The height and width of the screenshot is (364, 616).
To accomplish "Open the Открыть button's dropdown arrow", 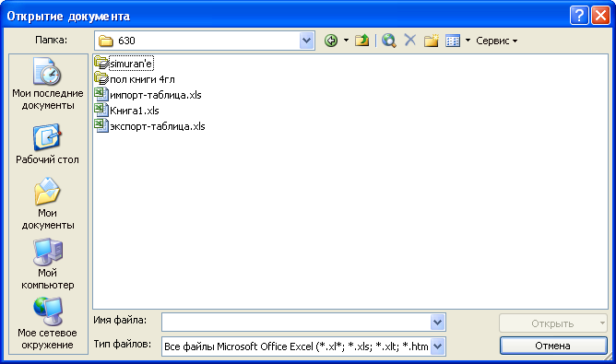I will coord(602,323).
